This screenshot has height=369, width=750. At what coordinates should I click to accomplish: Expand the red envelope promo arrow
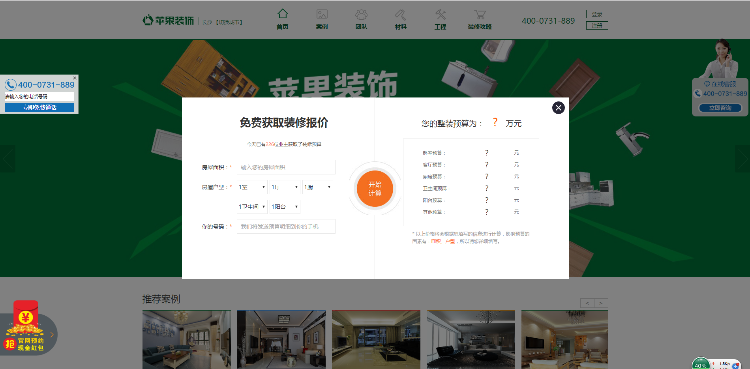(x=52, y=334)
